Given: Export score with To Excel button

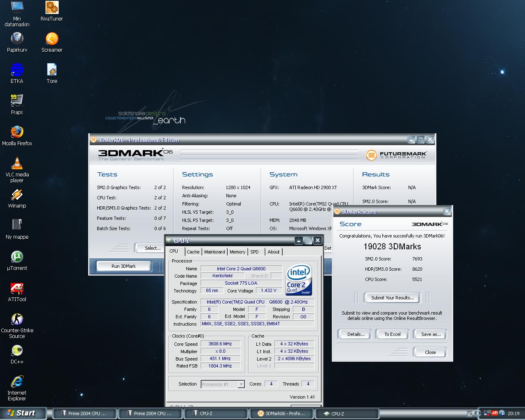Looking at the screenshot, I should [x=393, y=334].
